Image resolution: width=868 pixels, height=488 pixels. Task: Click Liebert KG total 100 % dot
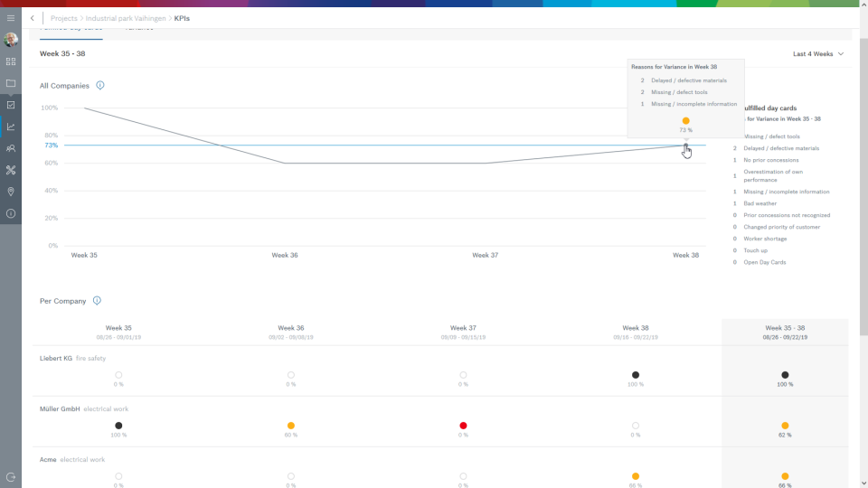(x=785, y=375)
